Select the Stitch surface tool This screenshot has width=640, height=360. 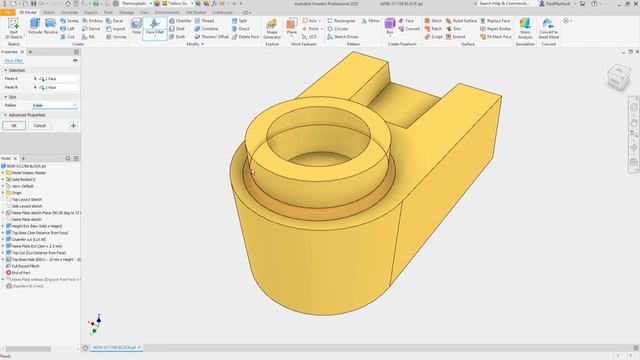tap(433, 21)
